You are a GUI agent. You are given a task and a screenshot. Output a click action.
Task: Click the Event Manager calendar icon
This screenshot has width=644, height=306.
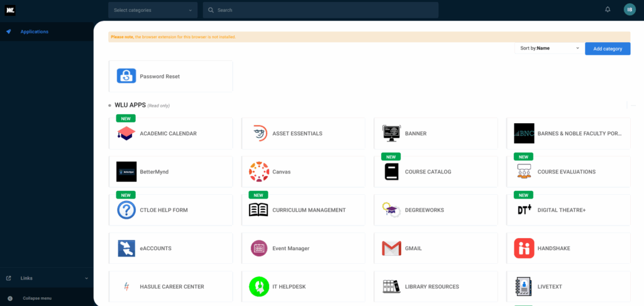[x=258, y=248]
